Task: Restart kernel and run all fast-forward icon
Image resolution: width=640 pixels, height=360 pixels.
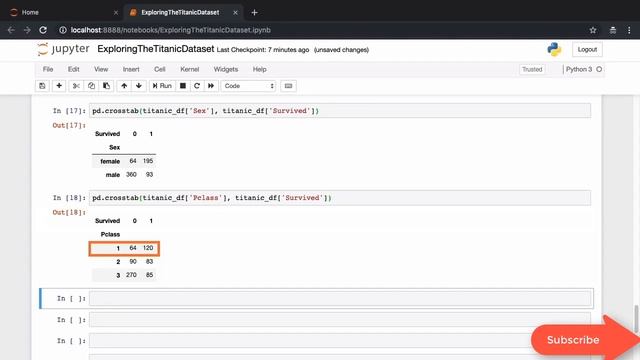Action: 211,86
